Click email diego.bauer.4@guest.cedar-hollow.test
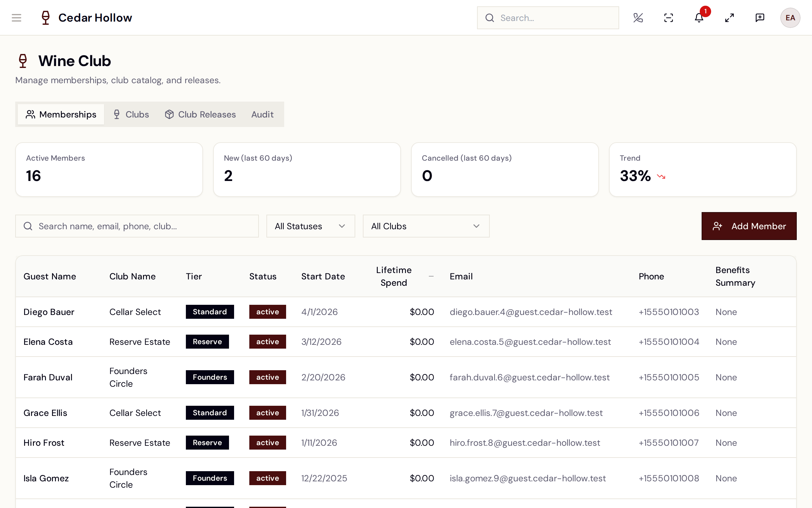Viewport: 812px width, 508px height. tap(531, 312)
